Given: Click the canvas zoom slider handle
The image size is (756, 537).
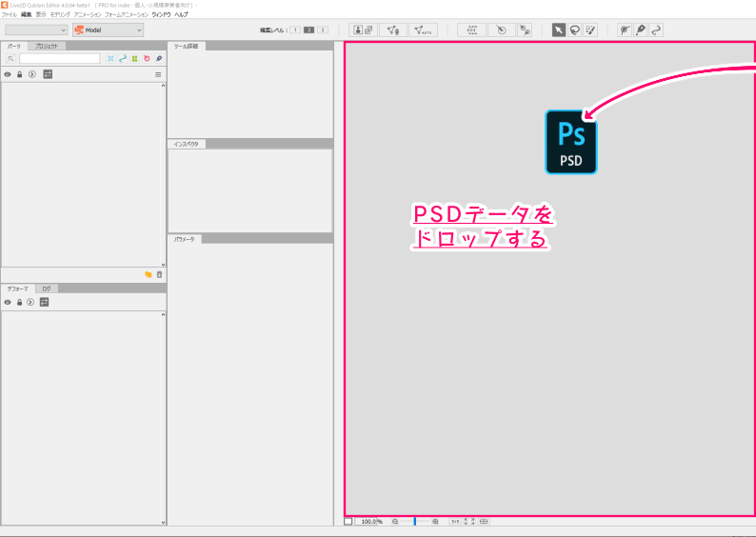Looking at the screenshot, I should click(414, 522).
